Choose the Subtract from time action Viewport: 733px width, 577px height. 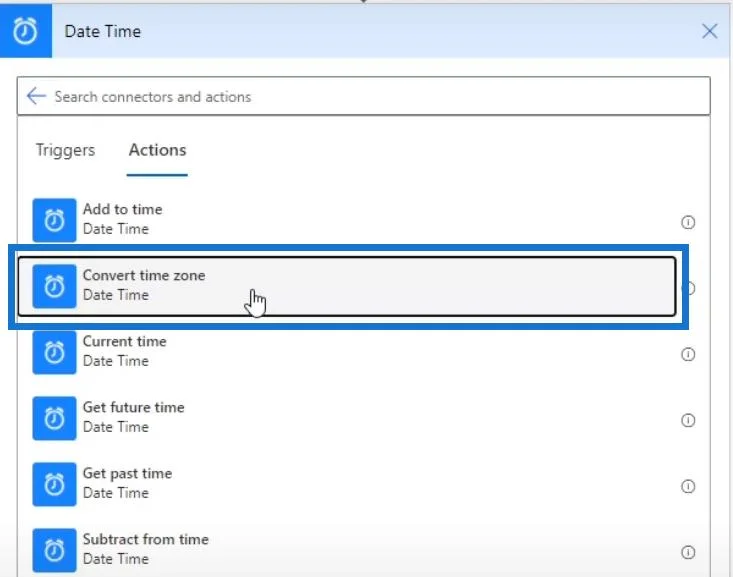(347, 550)
